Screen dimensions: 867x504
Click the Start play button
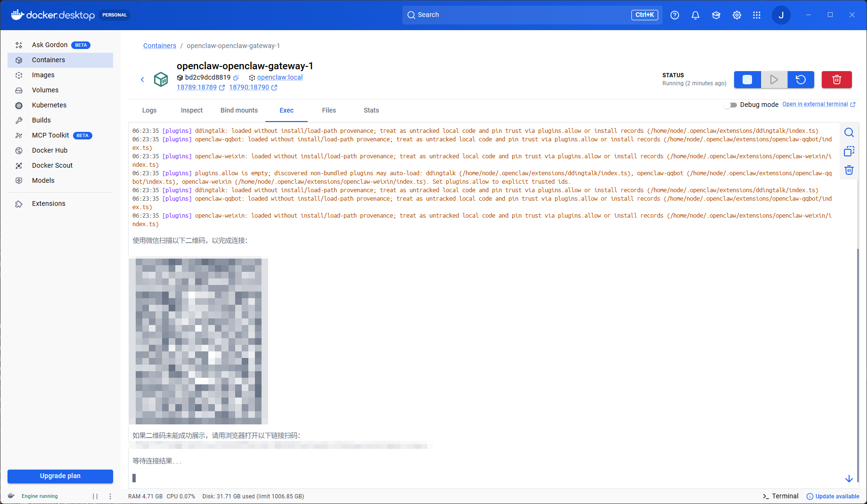(x=774, y=80)
